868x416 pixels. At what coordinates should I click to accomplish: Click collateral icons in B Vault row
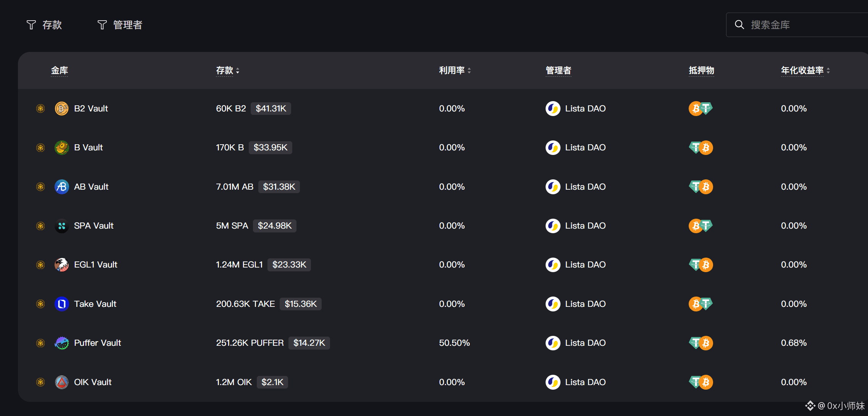pos(701,148)
